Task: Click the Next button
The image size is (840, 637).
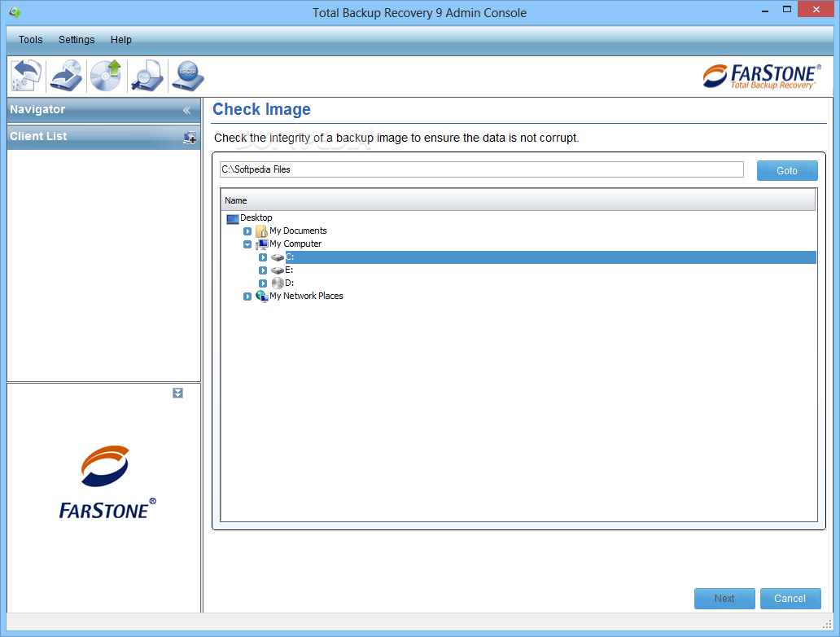Action: point(724,599)
